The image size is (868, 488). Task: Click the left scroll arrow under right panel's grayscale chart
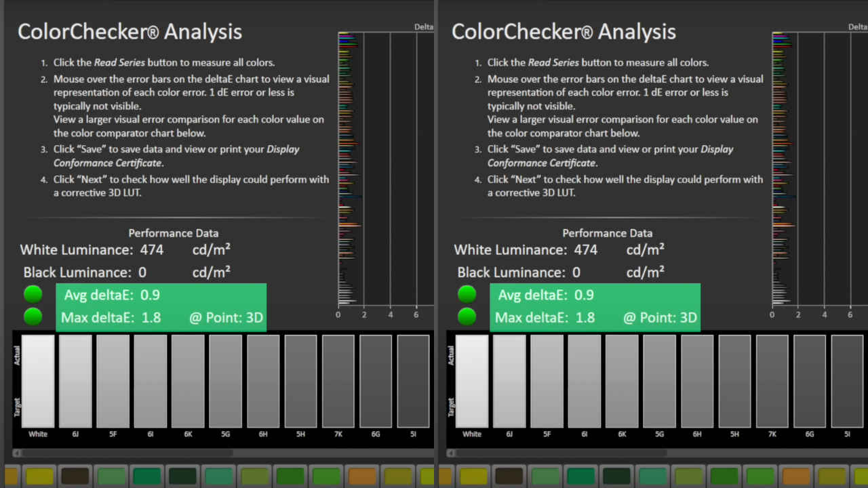(451, 453)
